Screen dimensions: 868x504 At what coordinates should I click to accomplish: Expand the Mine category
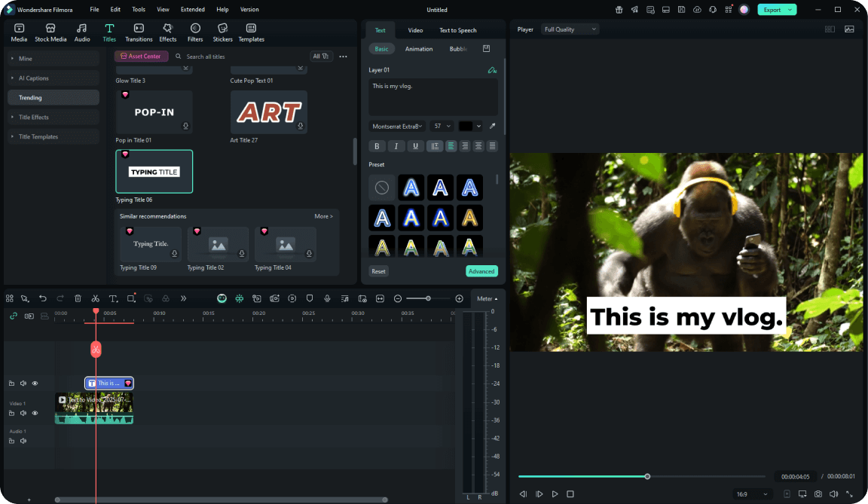pos(53,59)
